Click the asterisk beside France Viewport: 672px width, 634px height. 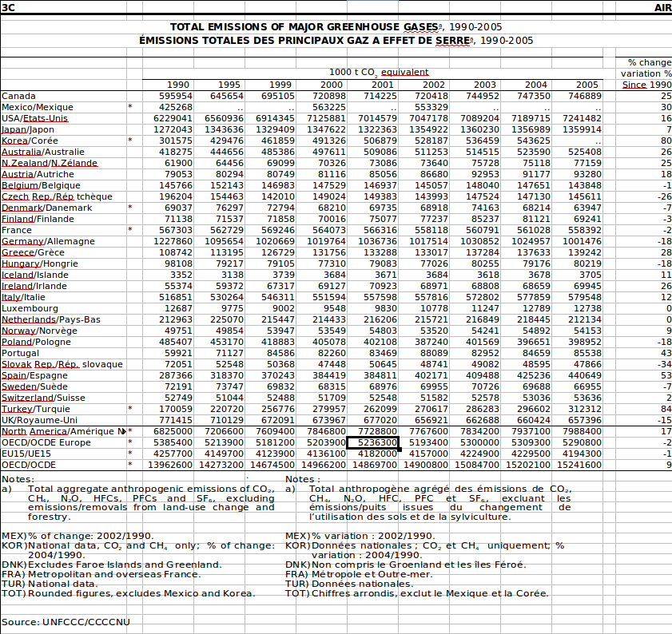coord(130,230)
